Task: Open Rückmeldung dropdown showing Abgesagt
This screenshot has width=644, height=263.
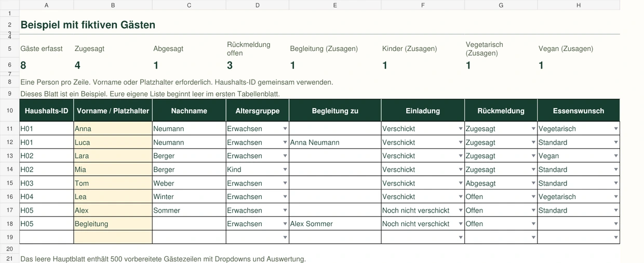Action: click(x=533, y=183)
